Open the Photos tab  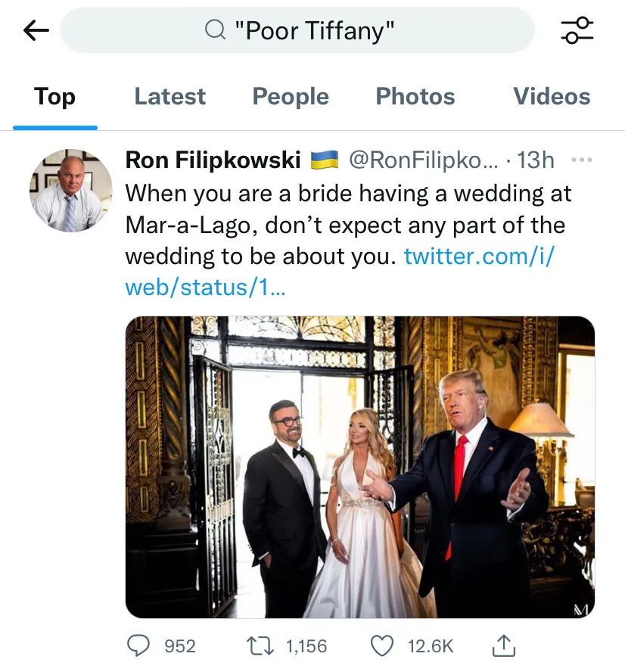click(415, 97)
